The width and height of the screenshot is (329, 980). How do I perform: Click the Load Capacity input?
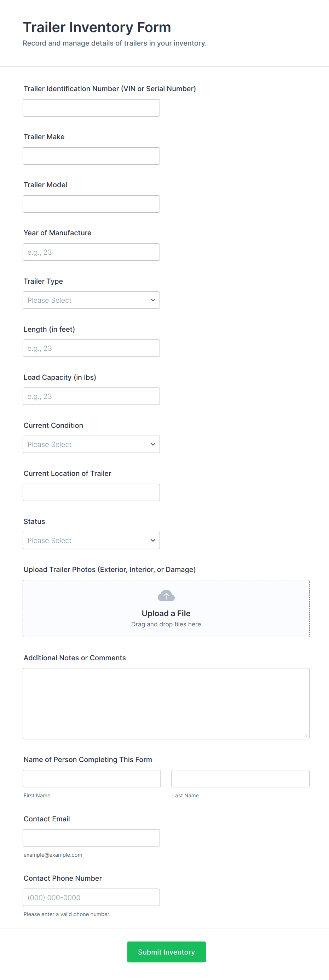click(x=91, y=396)
